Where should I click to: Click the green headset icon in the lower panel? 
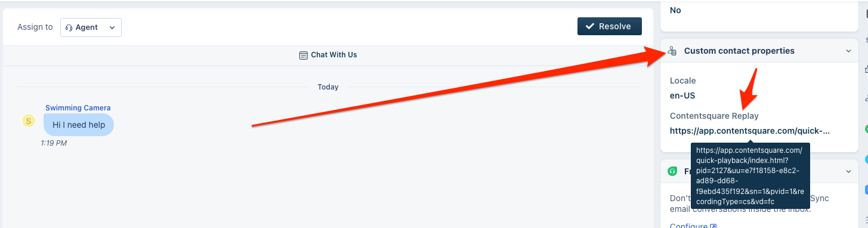click(672, 171)
